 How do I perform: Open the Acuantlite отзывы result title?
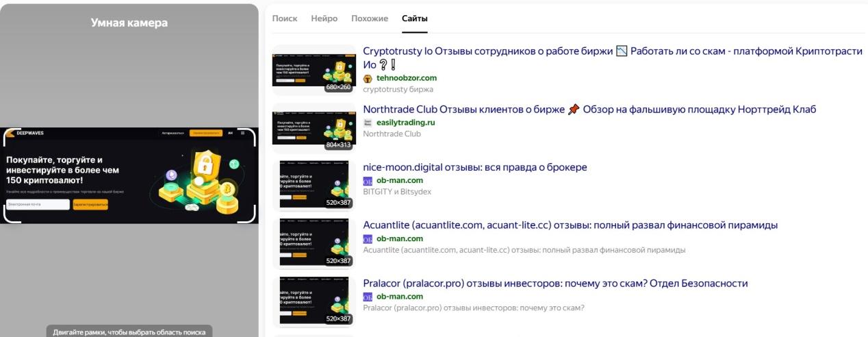[570, 225]
